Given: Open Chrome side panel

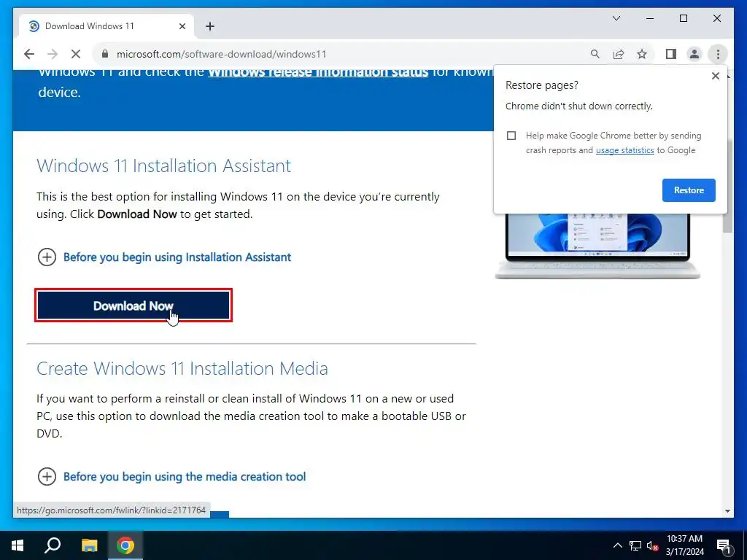Looking at the screenshot, I should [671, 54].
